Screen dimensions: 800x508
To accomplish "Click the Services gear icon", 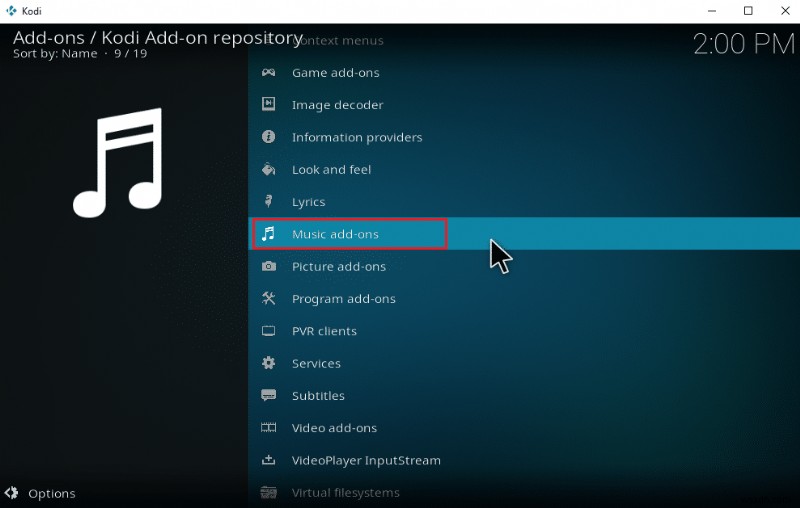I will click(268, 363).
